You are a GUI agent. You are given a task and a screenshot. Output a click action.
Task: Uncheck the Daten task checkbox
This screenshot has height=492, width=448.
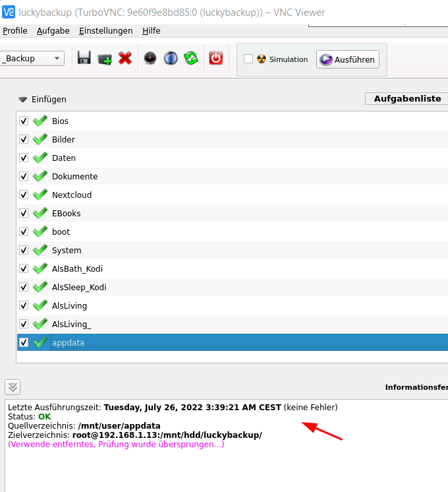click(x=24, y=158)
